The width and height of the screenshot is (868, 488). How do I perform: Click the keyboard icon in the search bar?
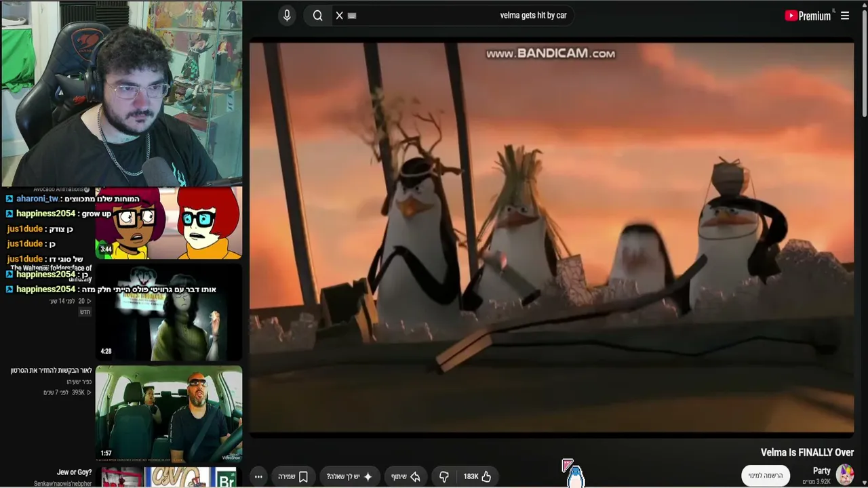352,16
